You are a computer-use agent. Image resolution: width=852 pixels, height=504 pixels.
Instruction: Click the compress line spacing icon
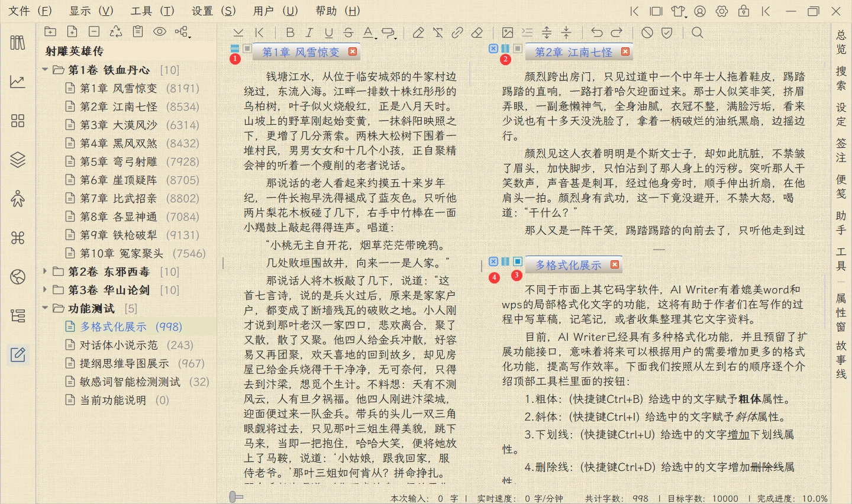566,33
